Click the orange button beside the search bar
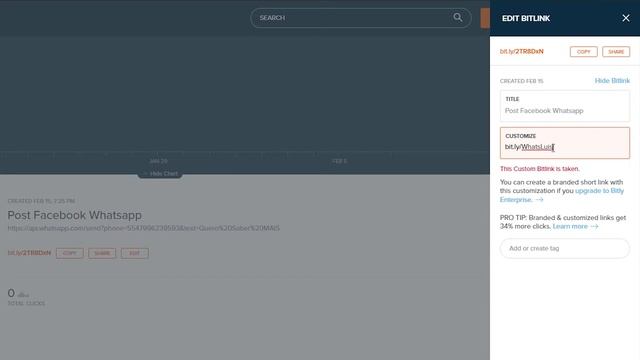The image size is (640, 360). (x=485, y=18)
